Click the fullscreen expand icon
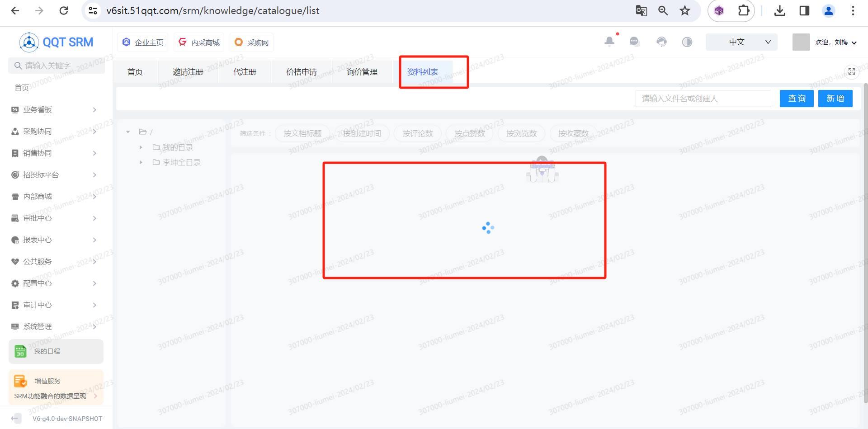This screenshot has height=429, width=868. (852, 72)
